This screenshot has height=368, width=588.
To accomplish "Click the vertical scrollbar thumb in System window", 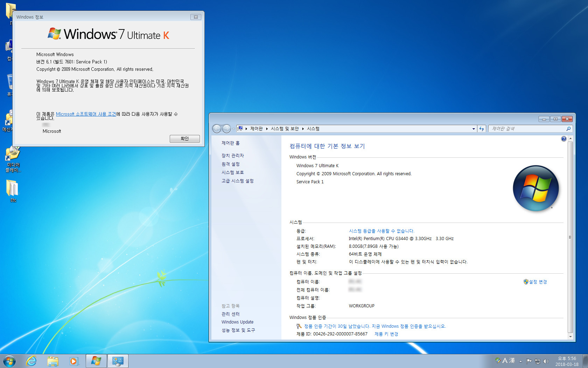I will pos(570,237).
